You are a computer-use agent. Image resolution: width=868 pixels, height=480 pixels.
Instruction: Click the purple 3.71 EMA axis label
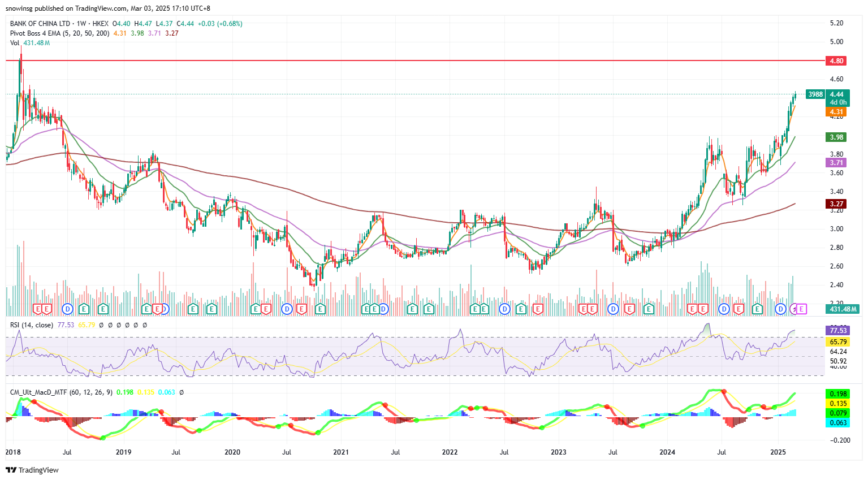pos(836,163)
